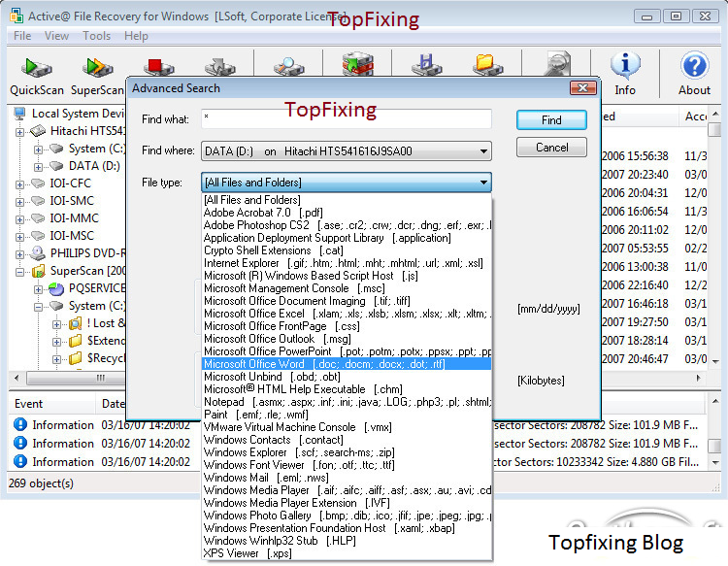
Task: Select Windows Media Player file type
Action: pyautogui.click(x=347, y=490)
